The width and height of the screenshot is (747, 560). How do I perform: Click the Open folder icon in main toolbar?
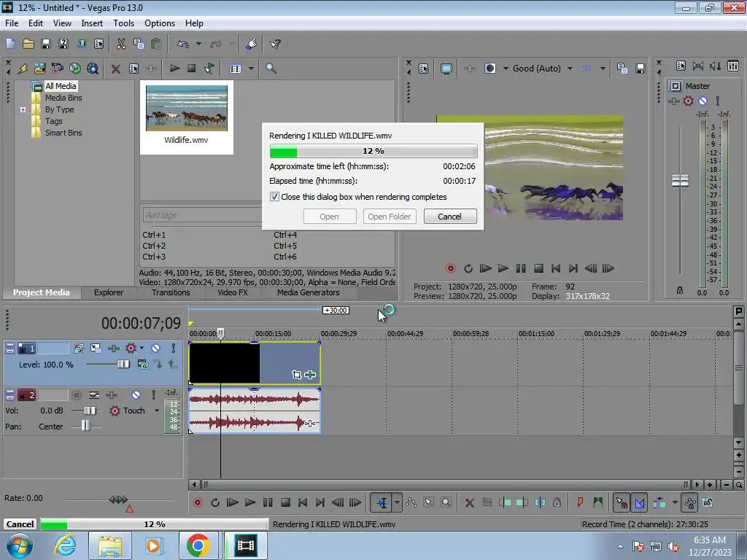click(28, 44)
